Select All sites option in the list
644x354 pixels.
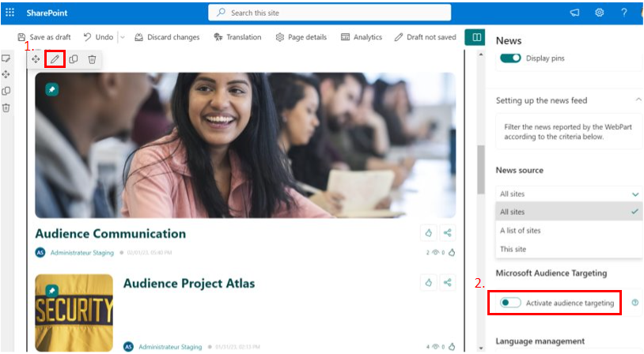tap(569, 212)
